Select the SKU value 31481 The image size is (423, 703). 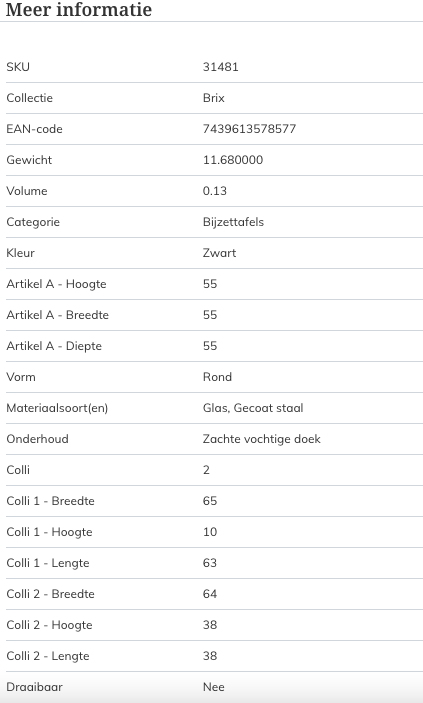(x=220, y=67)
